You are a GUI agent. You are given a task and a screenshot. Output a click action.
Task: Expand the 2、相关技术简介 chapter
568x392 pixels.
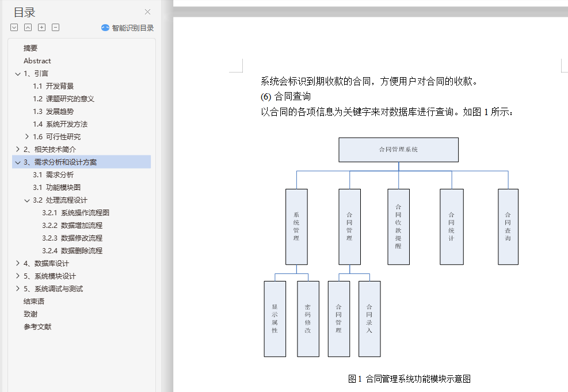(18, 149)
